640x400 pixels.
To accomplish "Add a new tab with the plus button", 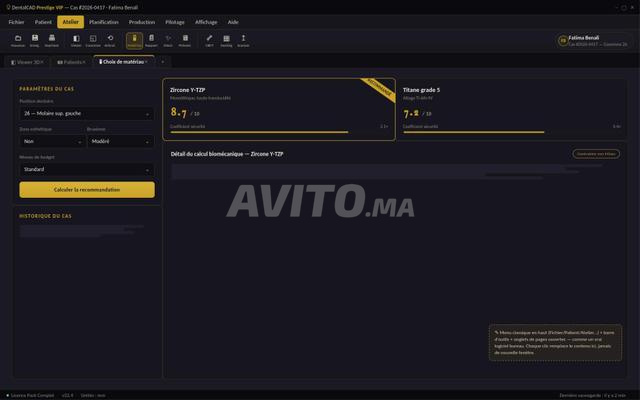I will (x=162, y=62).
